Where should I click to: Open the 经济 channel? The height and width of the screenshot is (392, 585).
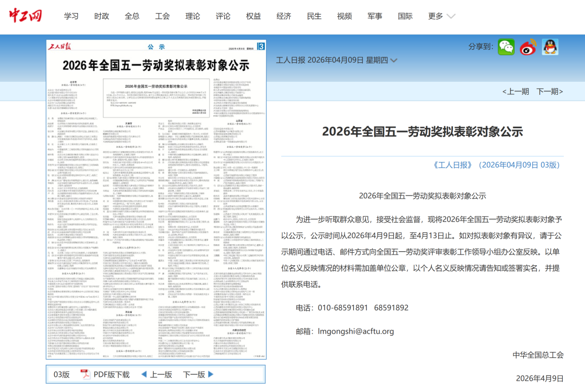tap(284, 16)
